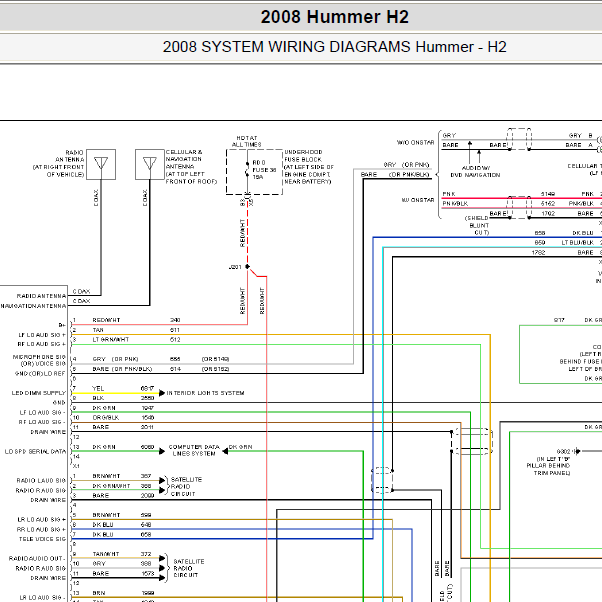Image resolution: width=602 pixels, height=602 pixels.
Task: Click 'GRY (OR PNK)' label near W/O ONSTAR bracket
Action: [407, 165]
